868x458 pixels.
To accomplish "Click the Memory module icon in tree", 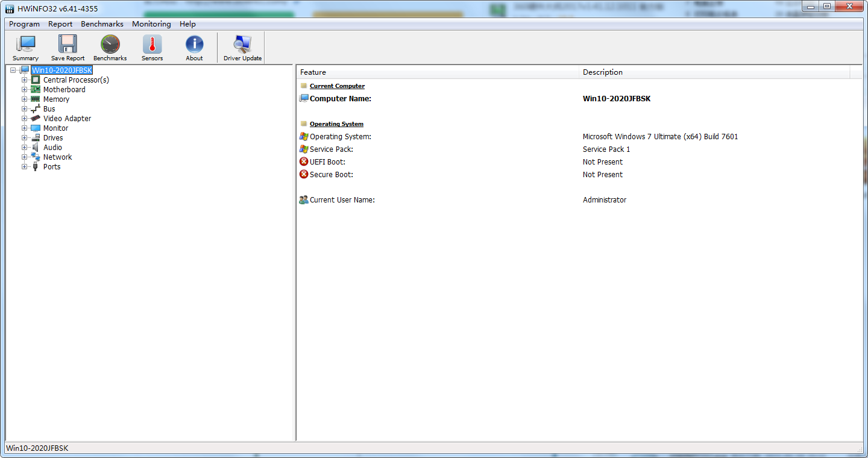I will 36,99.
